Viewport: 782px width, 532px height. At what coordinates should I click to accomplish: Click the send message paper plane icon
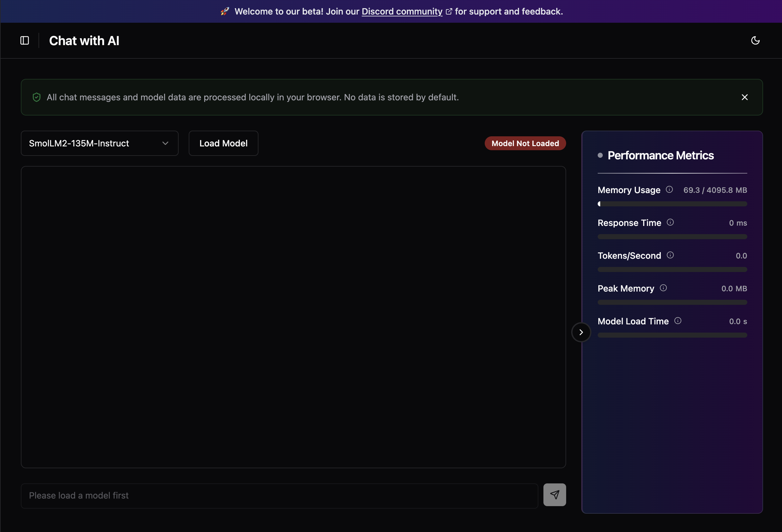[554, 495]
